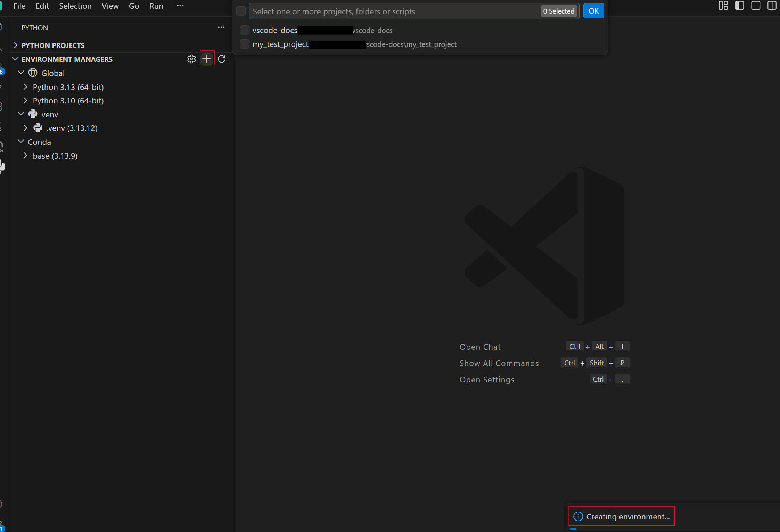Open the Customize Layout control
This screenshot has width=780, height=532.
point(724,6)
